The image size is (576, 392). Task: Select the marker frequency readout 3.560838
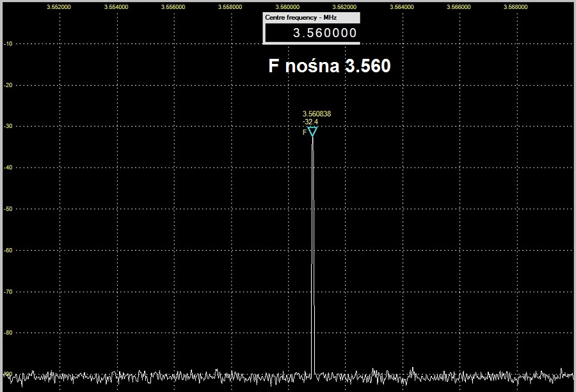pyautogui.click(x=316, y=114)
